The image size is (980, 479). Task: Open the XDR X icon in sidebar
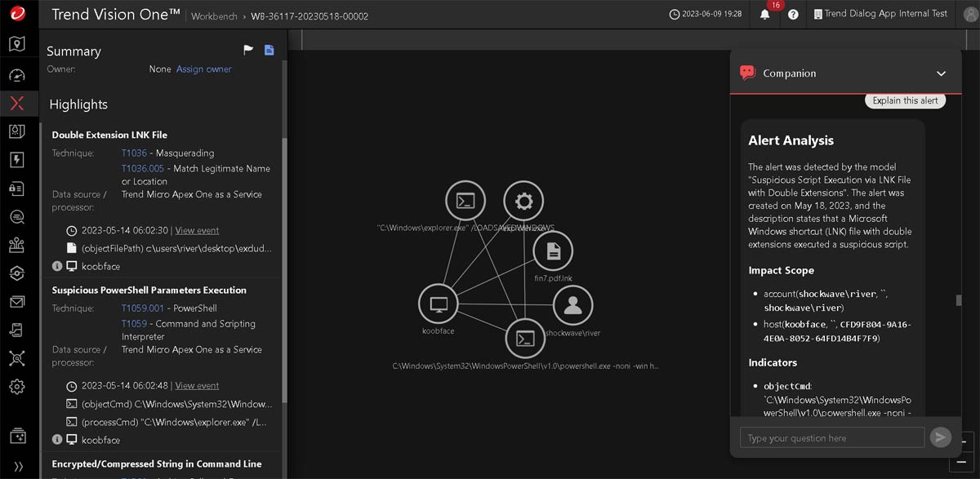click(17, 103)
